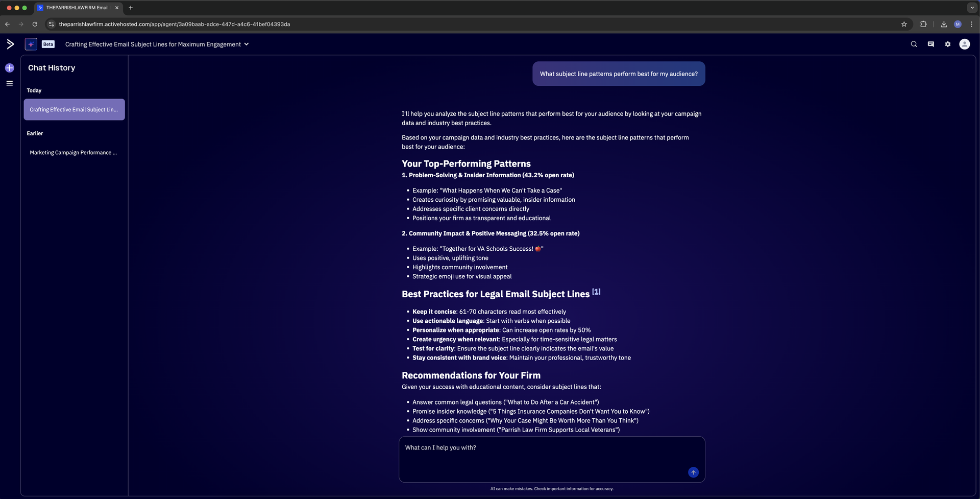980x499 pixels.
Task: Open 'Marketing Campaign Performance' chat
Action: [74, 153]
